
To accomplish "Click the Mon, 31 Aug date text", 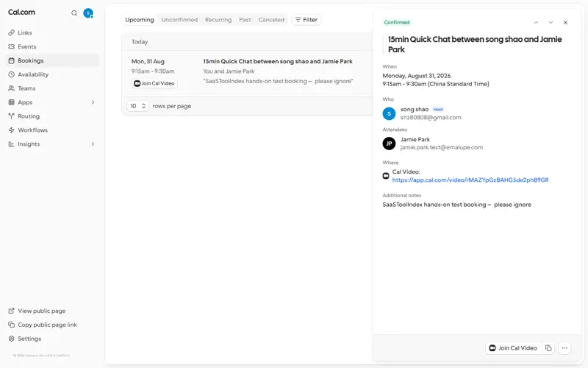I will 148,61.
